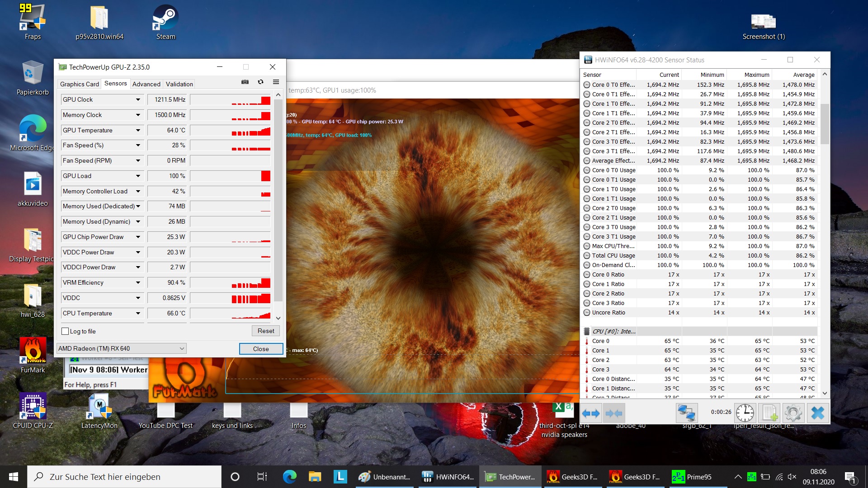The height and width of the screenshot is (488, 868).
Task: Click HWiNFO expand columns arrows icon
Action: point(590,413)
